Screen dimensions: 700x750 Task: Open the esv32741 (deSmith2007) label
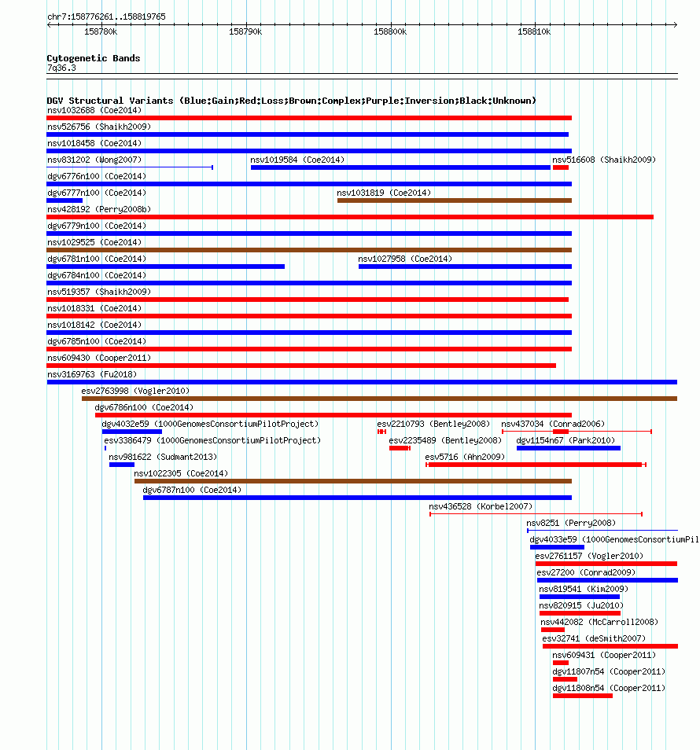[594, 638]
